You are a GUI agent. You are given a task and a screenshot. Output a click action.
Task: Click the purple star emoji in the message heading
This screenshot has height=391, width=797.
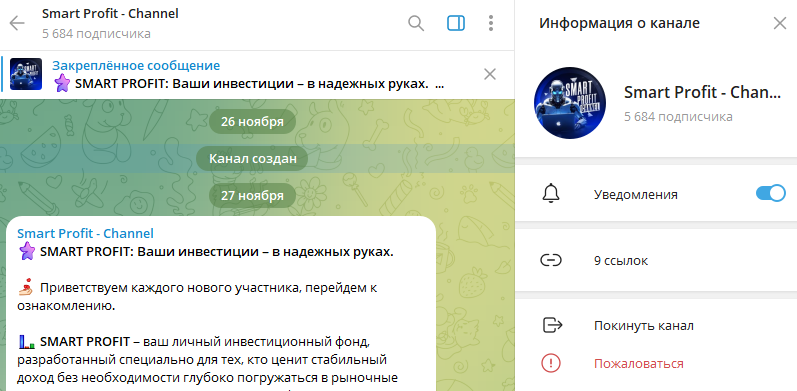(26, 252)
